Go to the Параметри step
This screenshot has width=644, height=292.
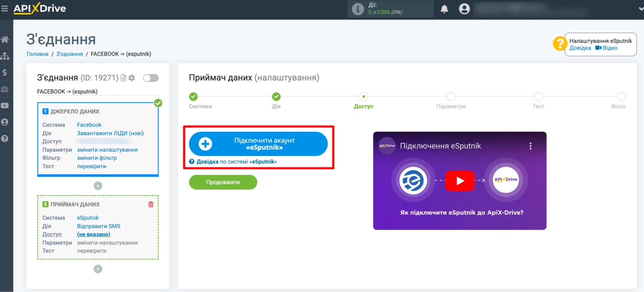tap(451, 96)
